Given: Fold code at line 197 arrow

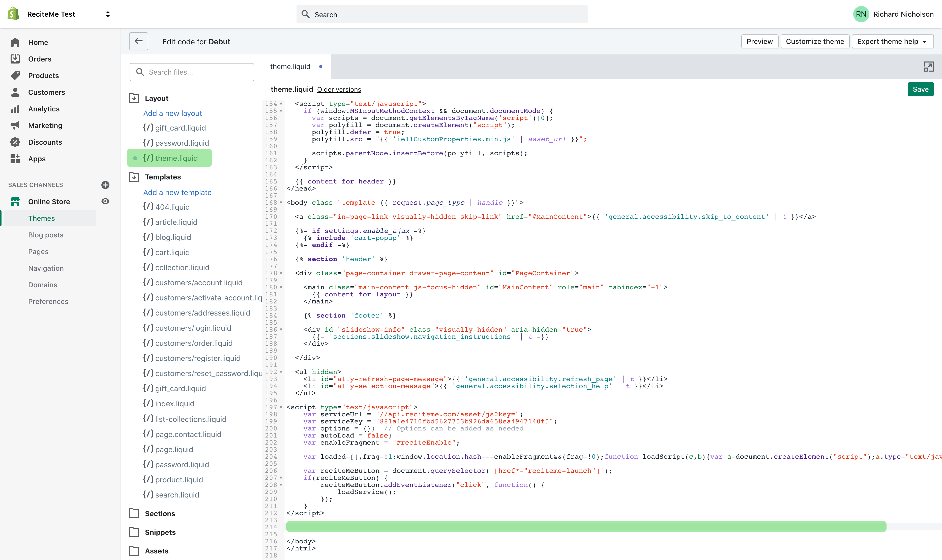Looking at the screenshot, I should (281, 408).
